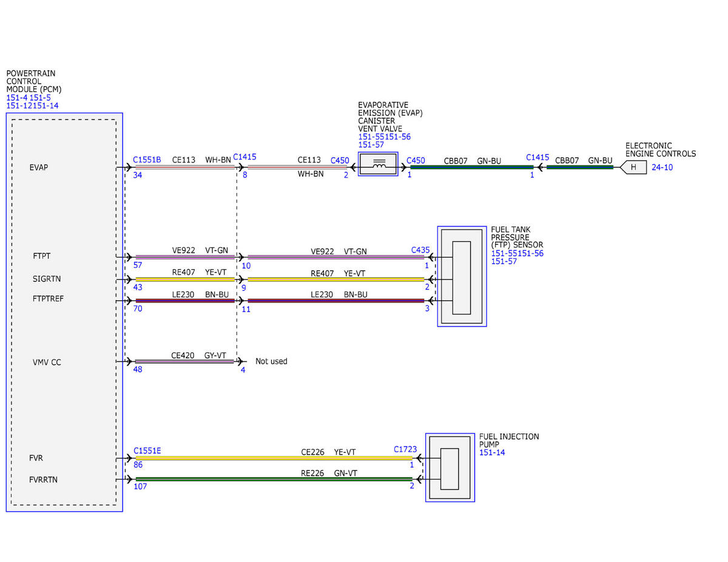Select the 'VMV CC' signal label
This screenshot has width=728, height=562.
click(47, 363)
